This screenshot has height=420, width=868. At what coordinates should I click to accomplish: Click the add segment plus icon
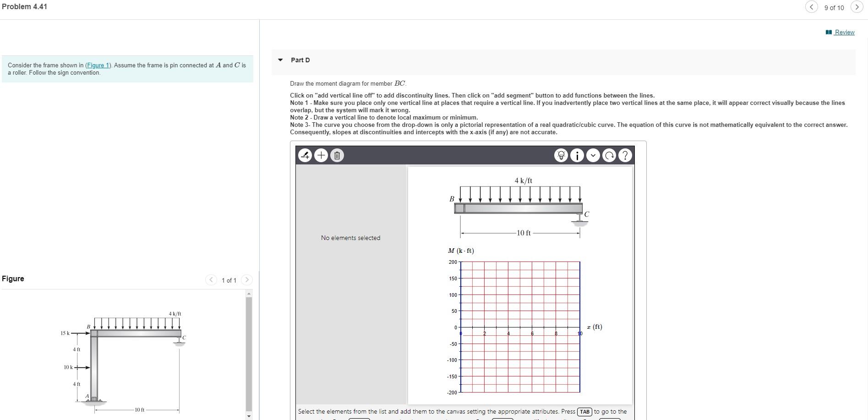tap(321, 156)
